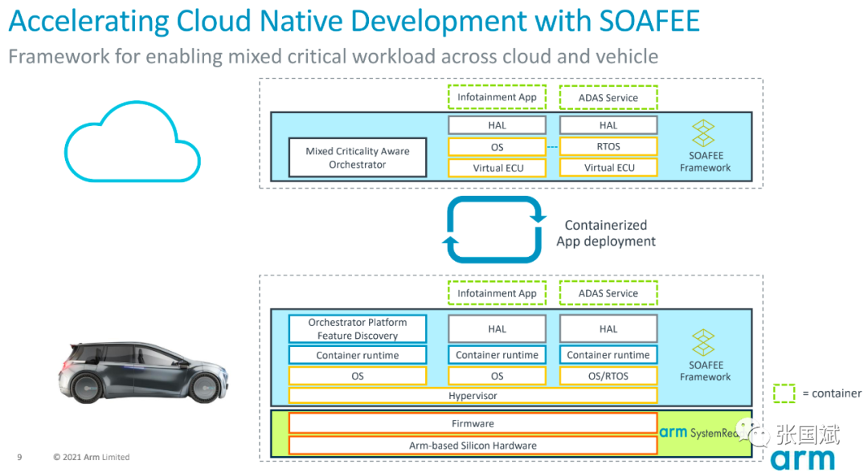
Task: Click the arm SystemReady logo
Action: [698, 433]
